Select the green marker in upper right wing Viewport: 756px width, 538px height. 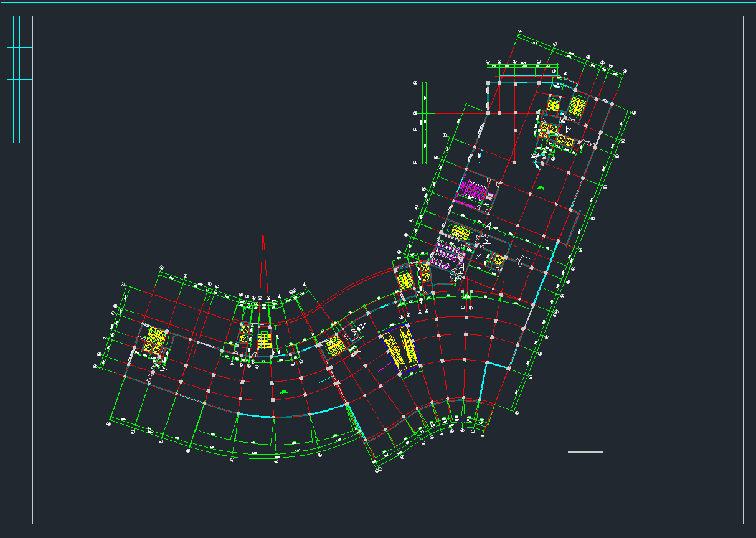541,187
